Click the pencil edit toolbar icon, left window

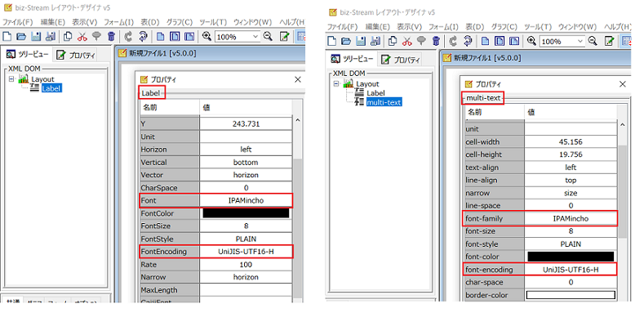[284, 36]
